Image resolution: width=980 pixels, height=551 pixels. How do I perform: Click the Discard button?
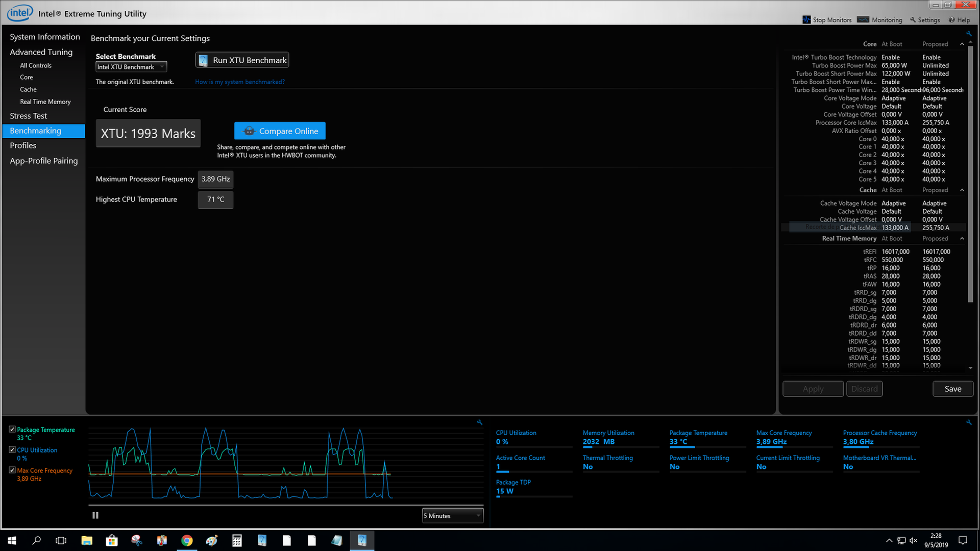[864, 389]
